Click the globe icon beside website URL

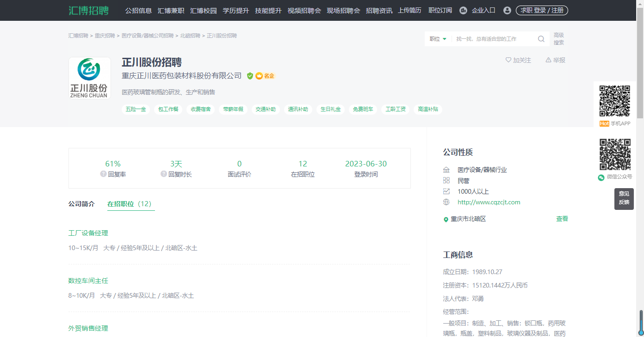[446, 202]
